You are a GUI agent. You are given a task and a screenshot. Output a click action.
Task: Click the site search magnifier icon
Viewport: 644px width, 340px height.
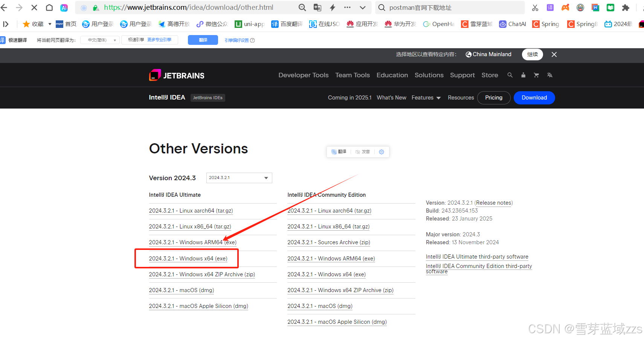coord(510,75)
